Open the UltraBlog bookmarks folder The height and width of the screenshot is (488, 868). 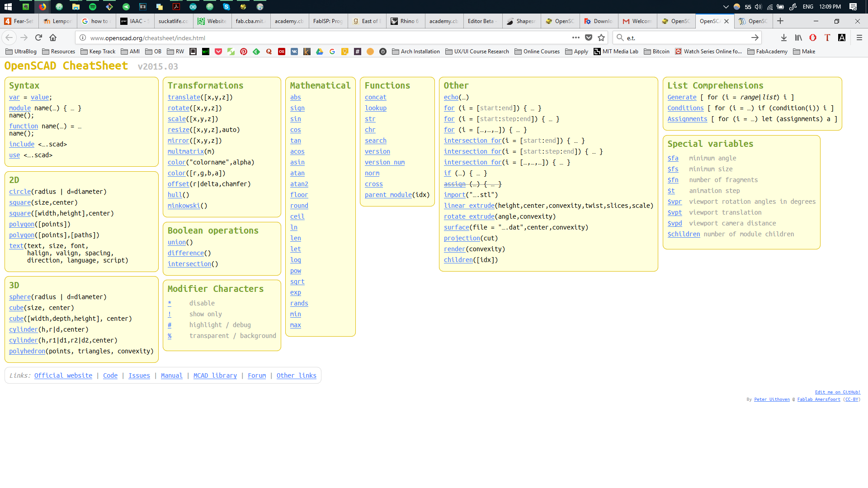21,52
